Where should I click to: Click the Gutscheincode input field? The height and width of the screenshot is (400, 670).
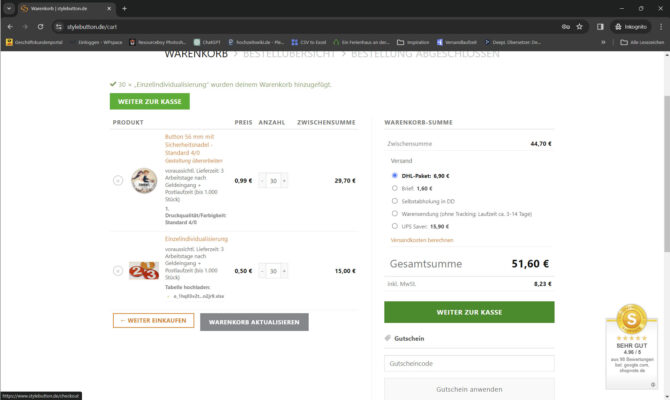tap(469, 364)
